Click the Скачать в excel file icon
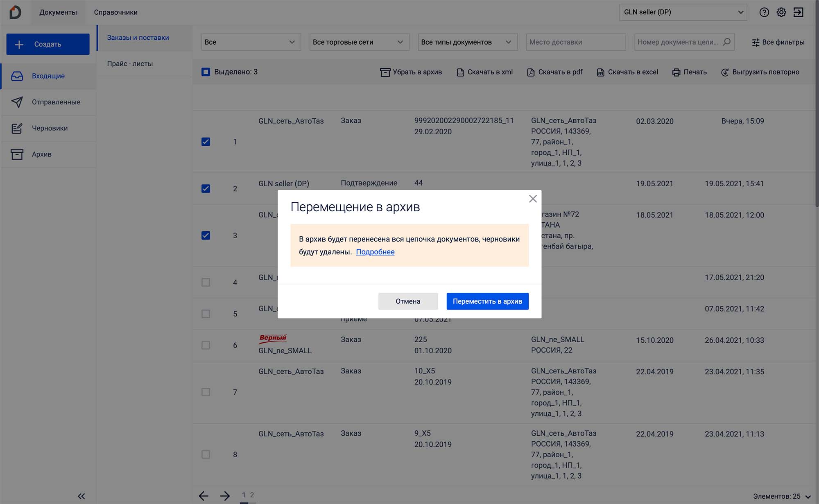The height and width of the screenshot is (504, 819). tap(600, 72)
